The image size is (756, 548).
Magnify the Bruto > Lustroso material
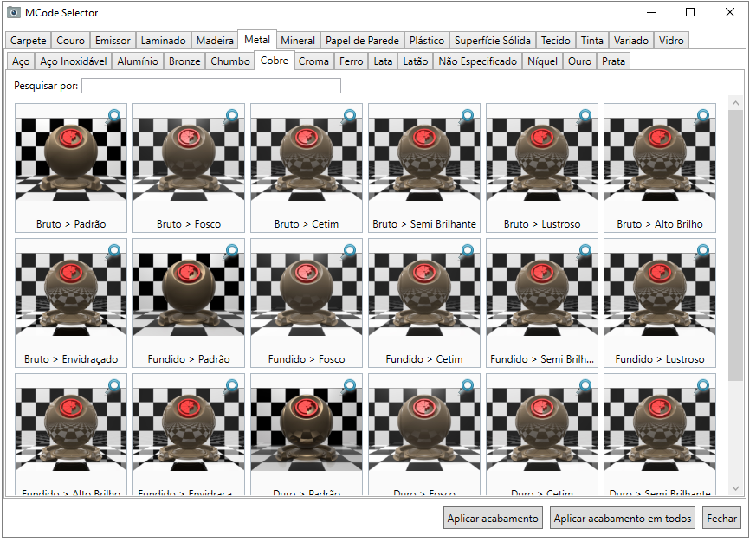pos(585,116)
